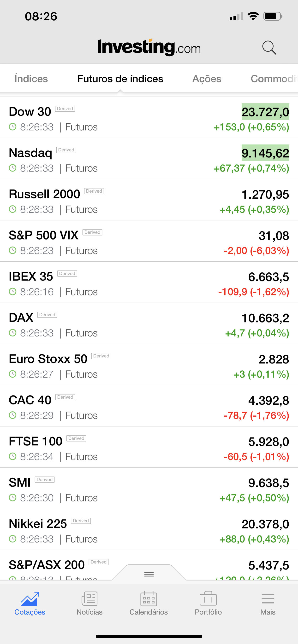Open the Notícias newspaper icon
Image resolution: width=298 pixels, height=644 pixels.
[89, 599]
